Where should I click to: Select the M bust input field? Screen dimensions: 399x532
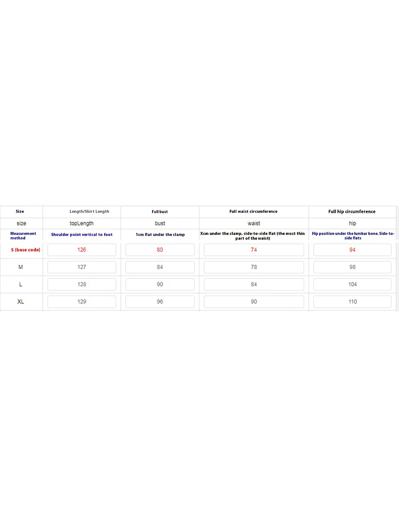160,267
